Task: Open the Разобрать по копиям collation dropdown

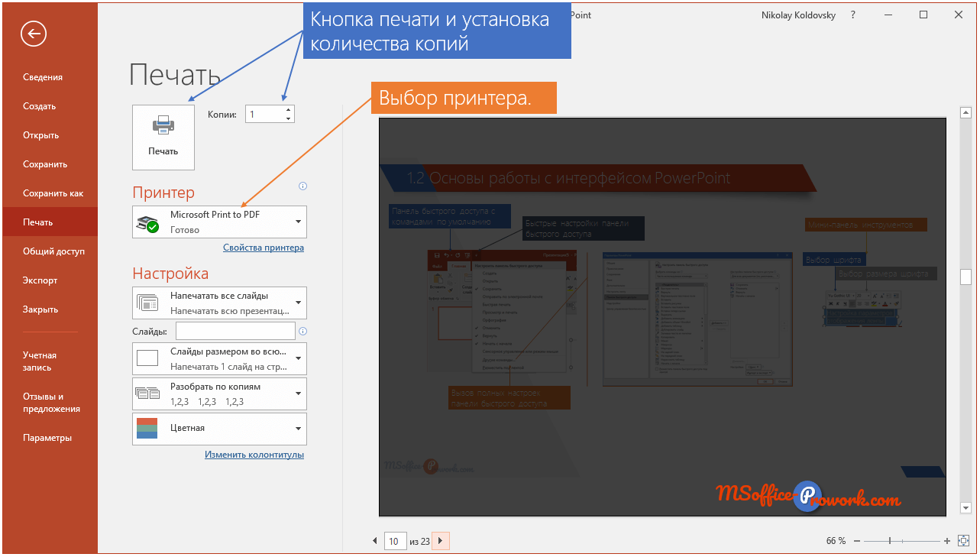Action: (219, 393)
